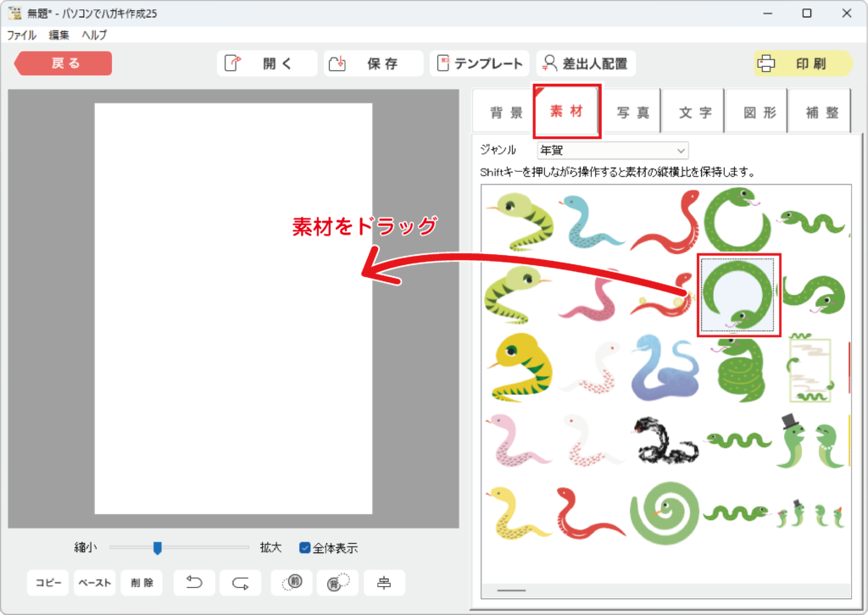Select the blue gradient watercolor snake

[x=665, y=368]
